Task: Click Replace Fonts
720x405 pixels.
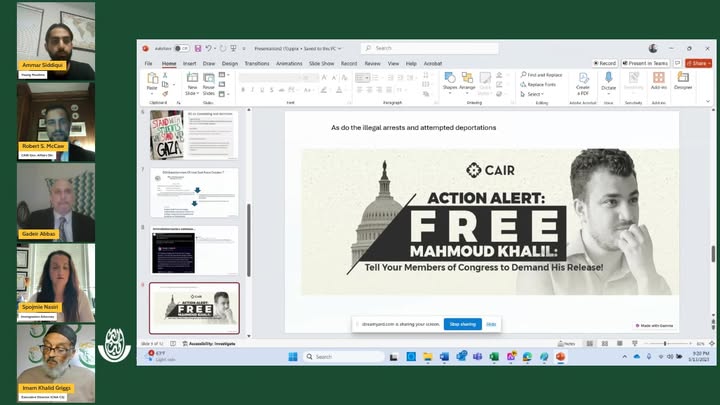Action: point(538,84)
